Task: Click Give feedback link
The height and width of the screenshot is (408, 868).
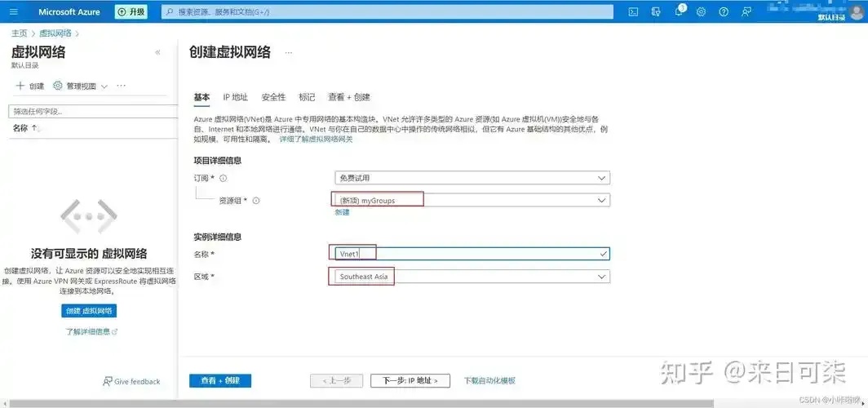Action: click(131, 381)
